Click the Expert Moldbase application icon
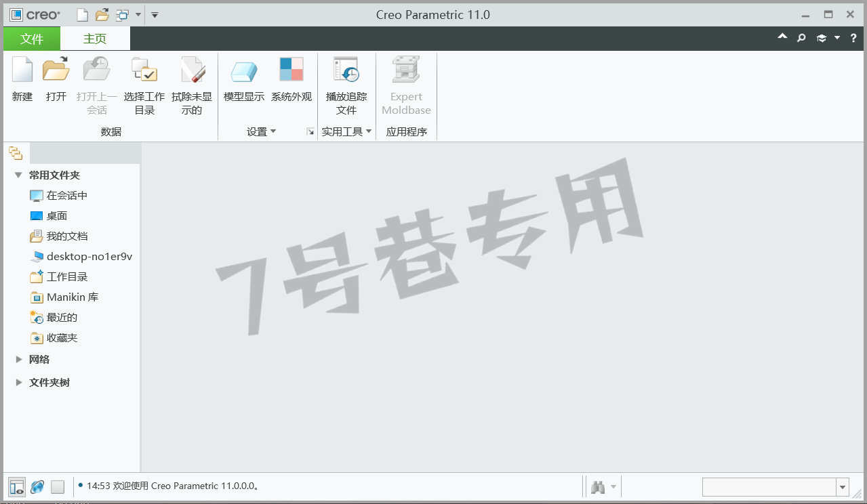This screenshot has width=867, height=504. (x=406, y=70)
